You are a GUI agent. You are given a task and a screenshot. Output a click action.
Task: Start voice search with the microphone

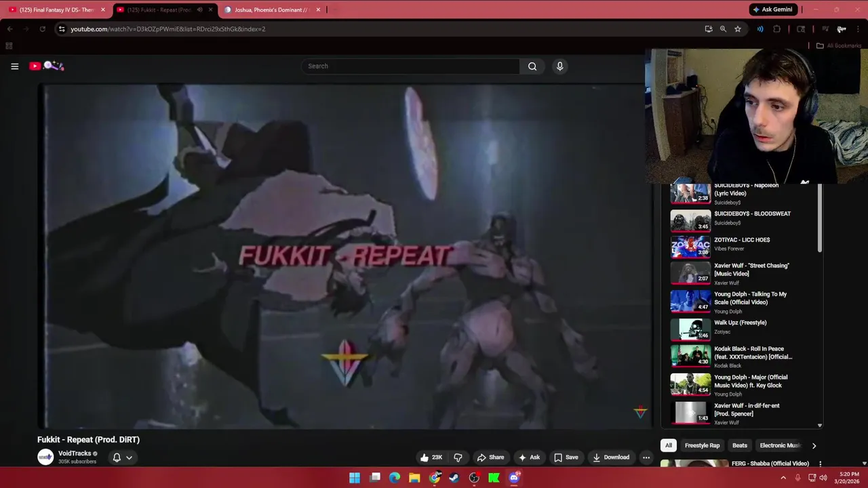pyautogui.click(x=559, y=66)
